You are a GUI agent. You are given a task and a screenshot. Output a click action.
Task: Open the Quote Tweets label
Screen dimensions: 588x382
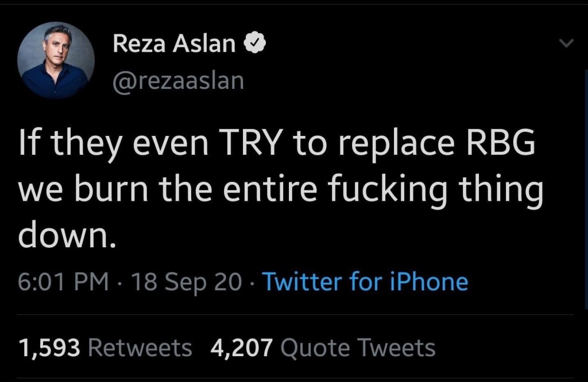(358, 348)
